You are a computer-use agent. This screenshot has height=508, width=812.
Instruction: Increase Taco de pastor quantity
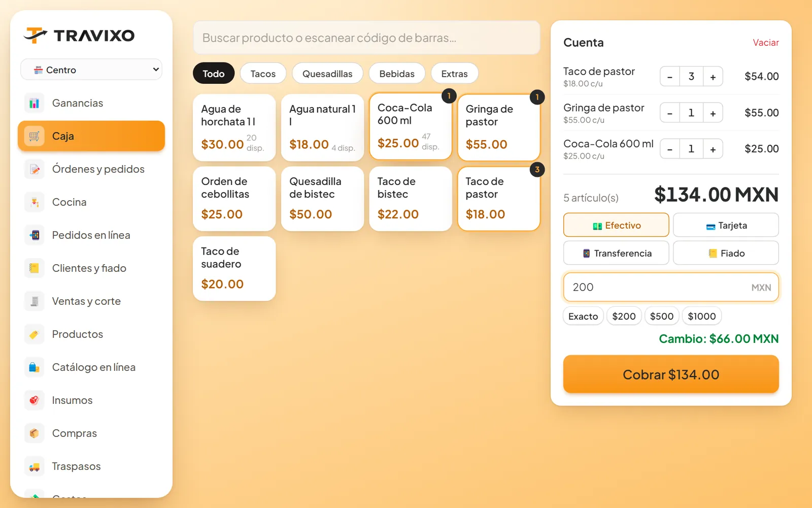[713, 77]
